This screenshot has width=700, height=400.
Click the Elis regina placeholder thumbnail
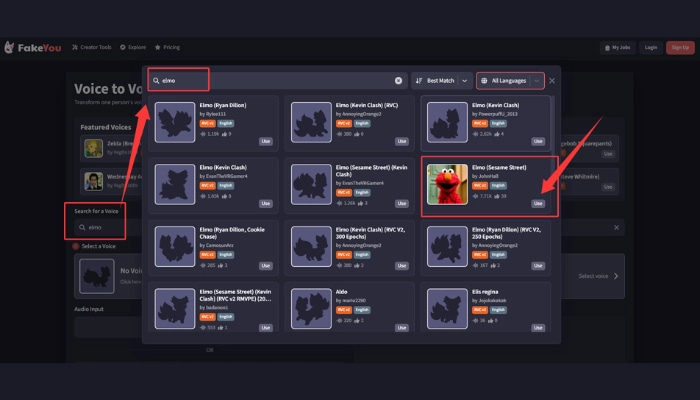coord(447,308)
